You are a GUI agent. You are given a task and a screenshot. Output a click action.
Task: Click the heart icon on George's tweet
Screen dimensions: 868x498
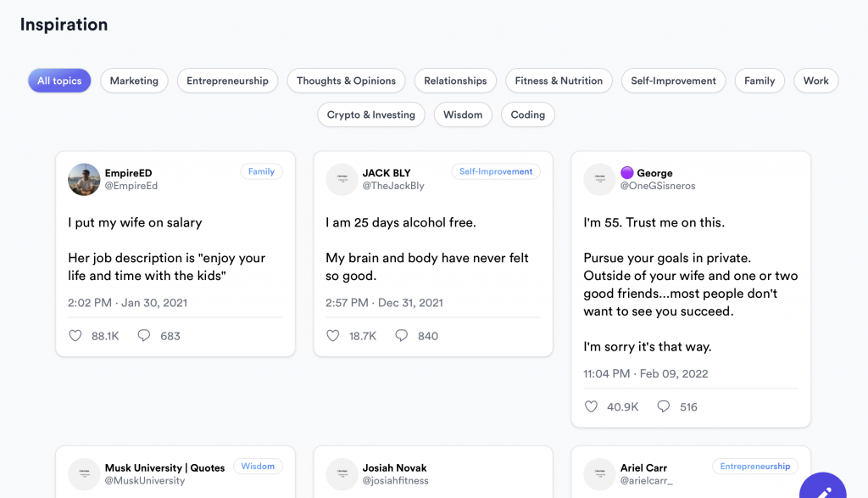[591, 407]
